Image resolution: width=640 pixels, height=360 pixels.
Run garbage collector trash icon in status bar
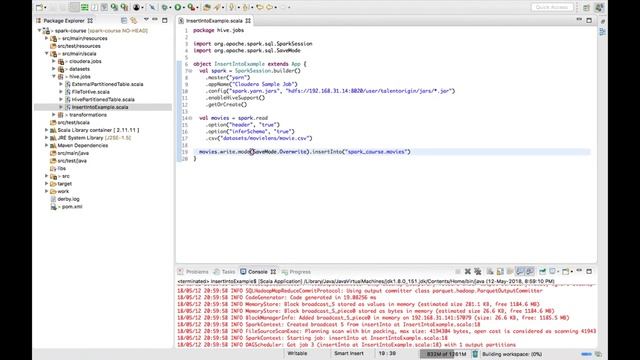475,354
